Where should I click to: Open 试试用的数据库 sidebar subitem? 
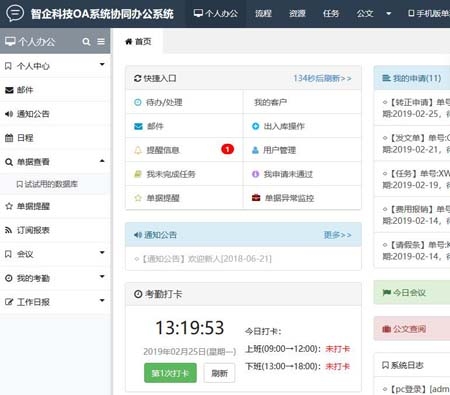pyautogui.click(x=47, y=184)
